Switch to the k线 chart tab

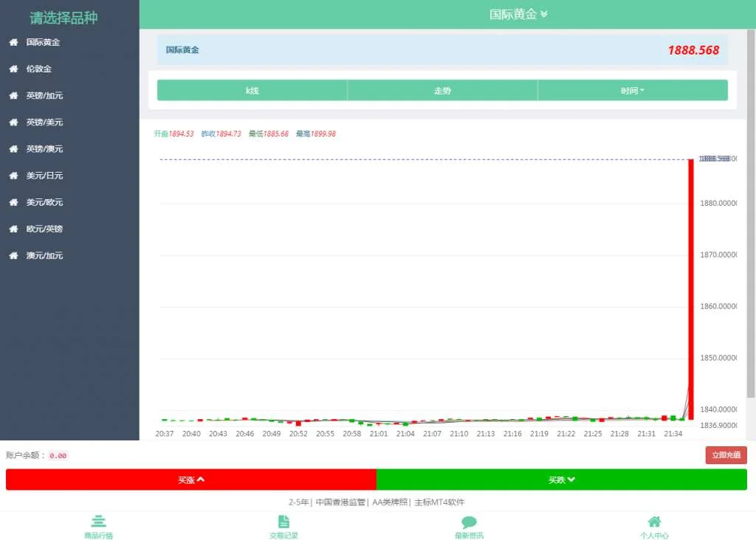click(x=252, y=91)
